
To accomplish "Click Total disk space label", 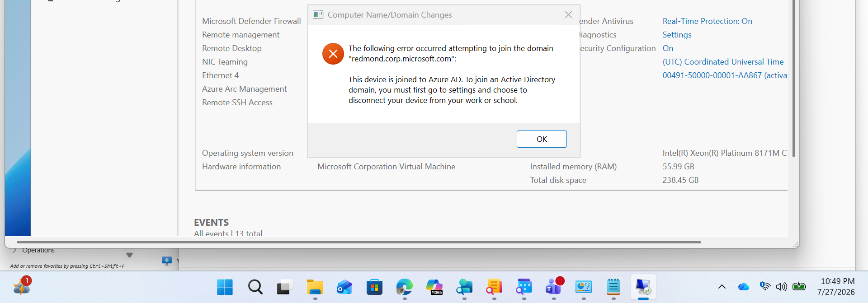I will 558,180.
